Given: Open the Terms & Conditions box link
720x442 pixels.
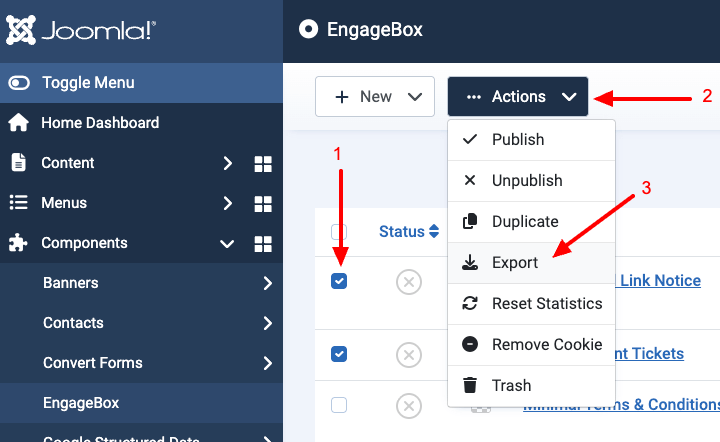Looking at the screenshot, I should [622, 404].
